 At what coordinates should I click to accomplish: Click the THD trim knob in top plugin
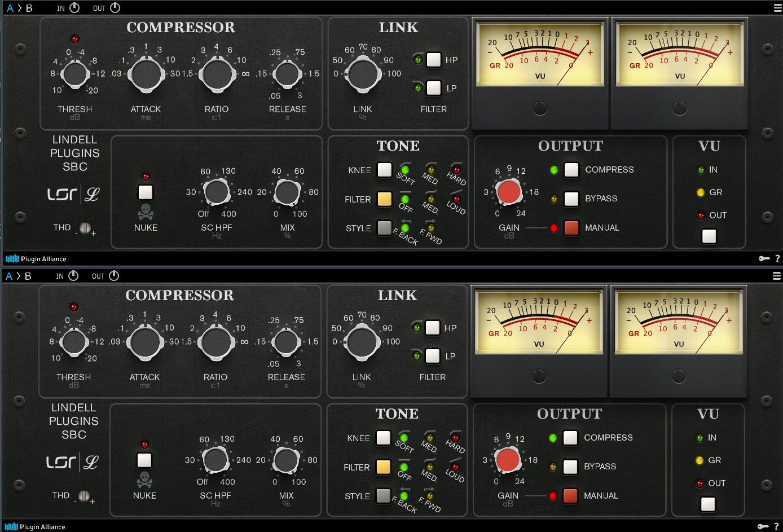pos(85,228)
